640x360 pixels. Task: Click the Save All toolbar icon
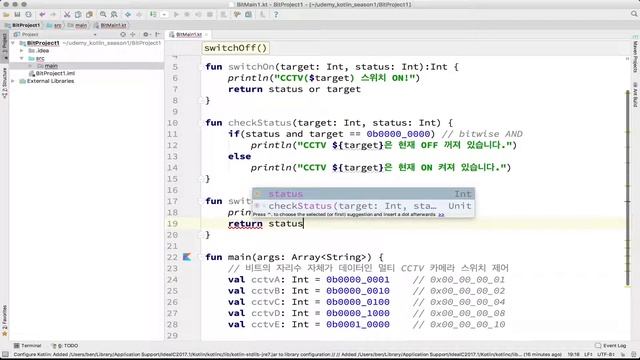17,15
